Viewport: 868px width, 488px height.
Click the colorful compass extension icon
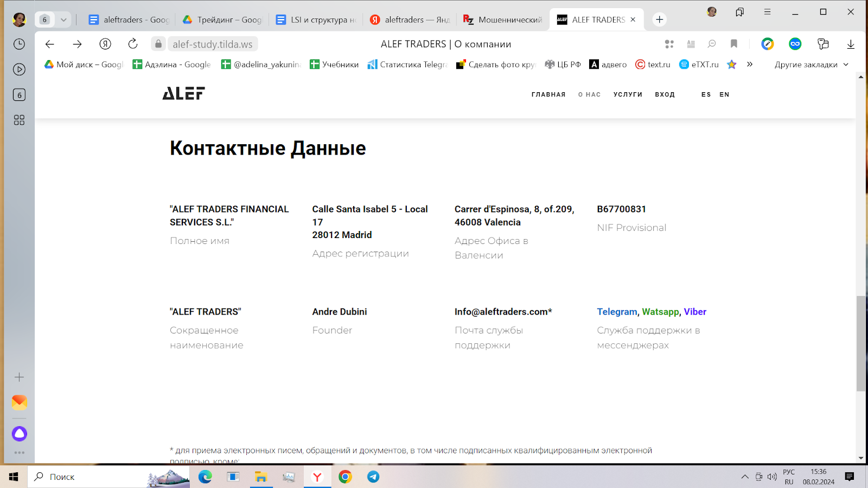click(768, 44)
